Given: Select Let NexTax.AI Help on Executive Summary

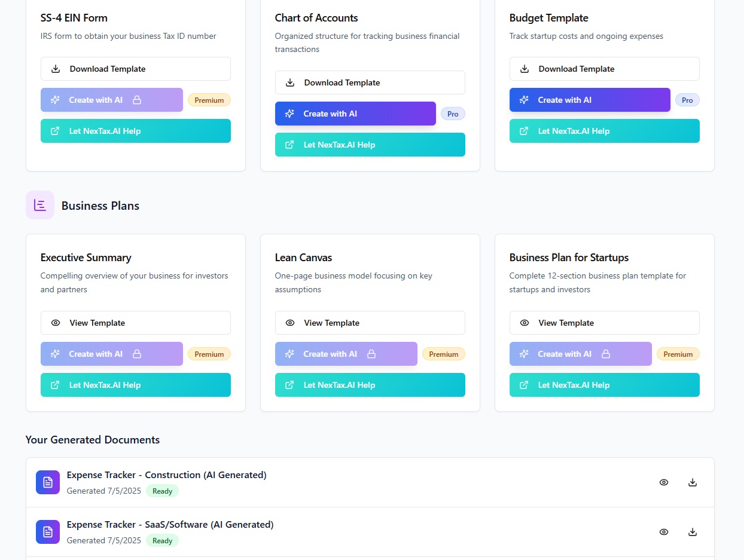Looking at the screenshot, I should [135, 385].
